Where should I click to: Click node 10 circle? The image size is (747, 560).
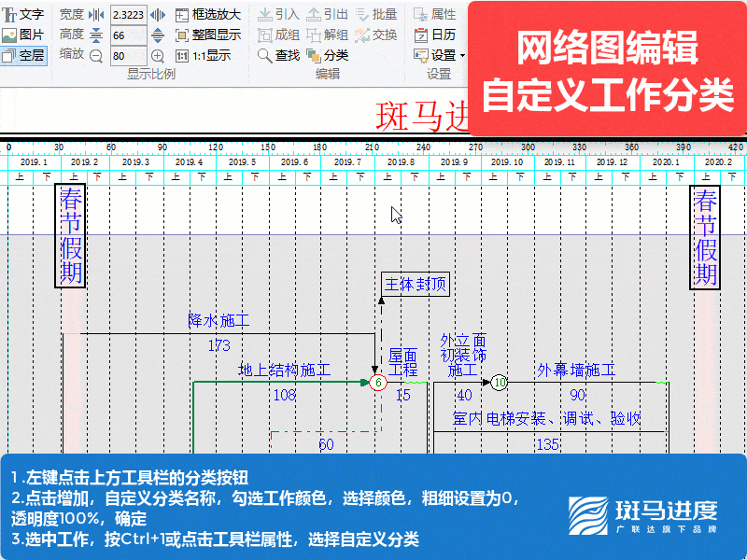500,383
